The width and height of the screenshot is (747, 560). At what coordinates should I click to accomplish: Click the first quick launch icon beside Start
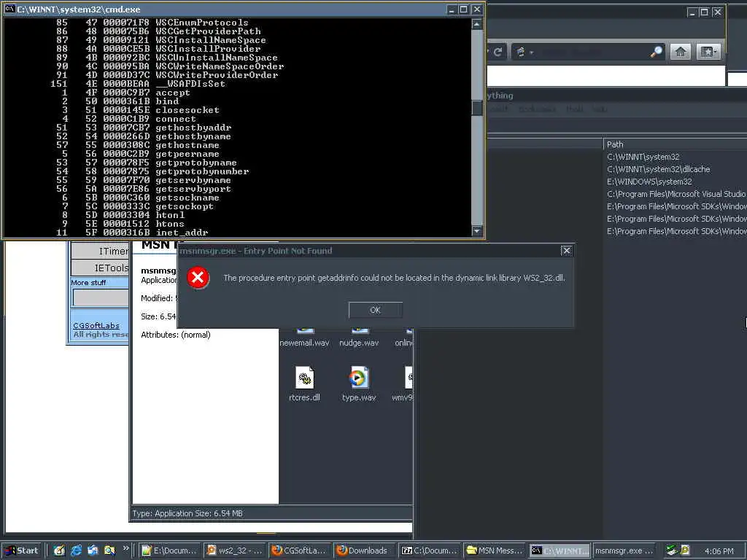(x=59, y=551)
